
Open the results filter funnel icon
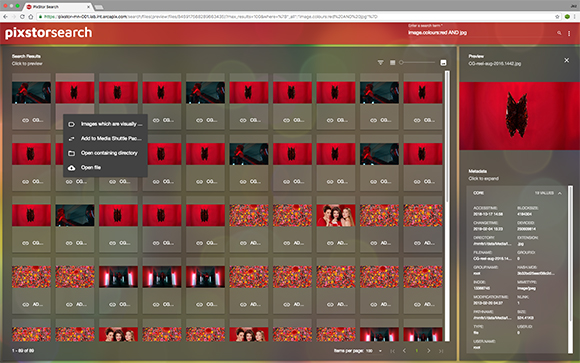pyautogui.click(x=380, y=63)
